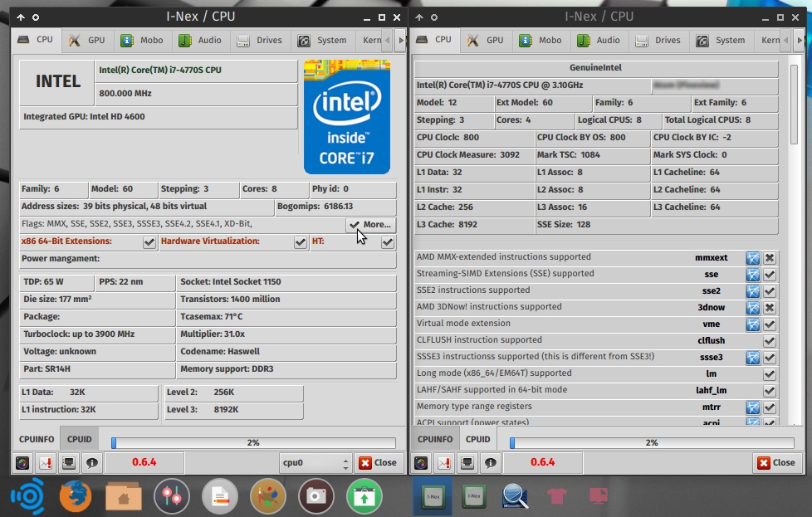Click the left tab-scroll arrow in the left window

tap(387, 41)
